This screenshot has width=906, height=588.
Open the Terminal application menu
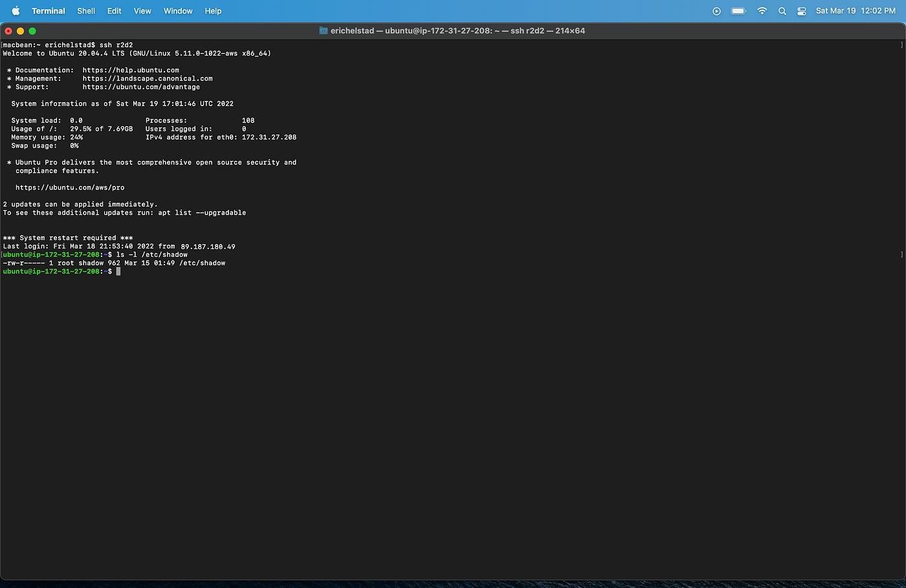(x=49, y=11)
